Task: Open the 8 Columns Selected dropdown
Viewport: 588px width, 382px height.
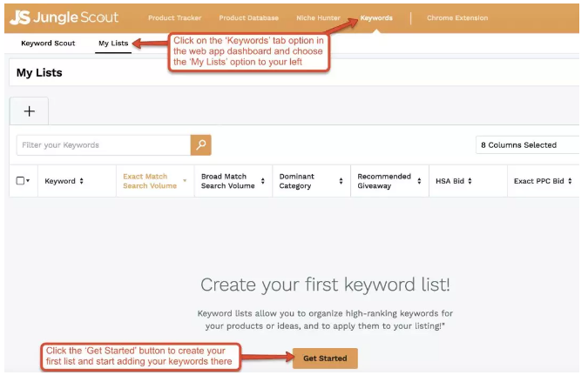Action: 527,144
